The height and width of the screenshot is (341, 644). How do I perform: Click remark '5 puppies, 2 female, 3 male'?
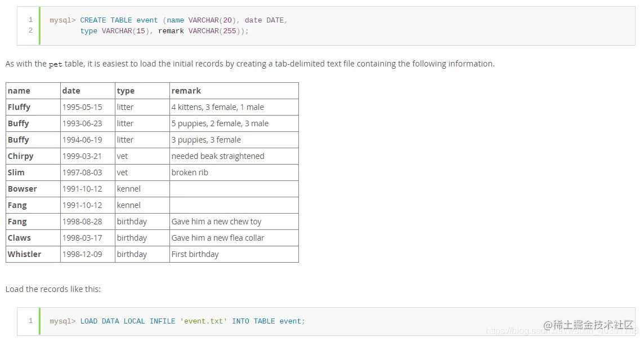pos(220,123)
